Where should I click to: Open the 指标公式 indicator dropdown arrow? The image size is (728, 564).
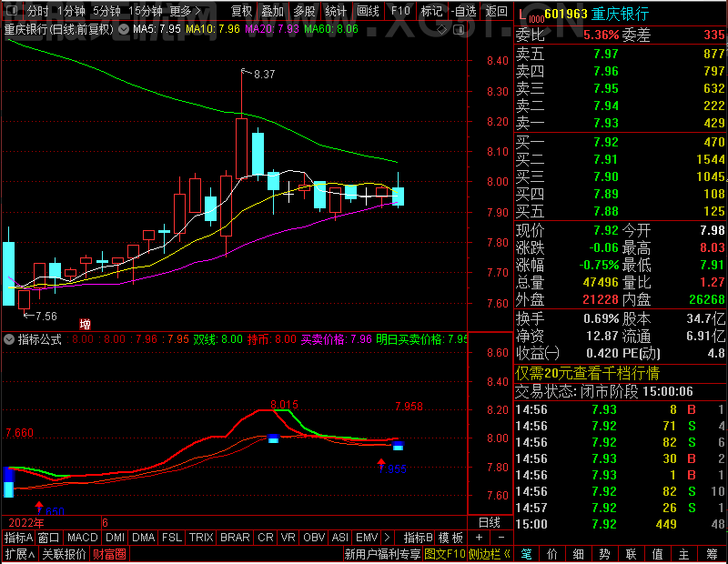[9, 339]
